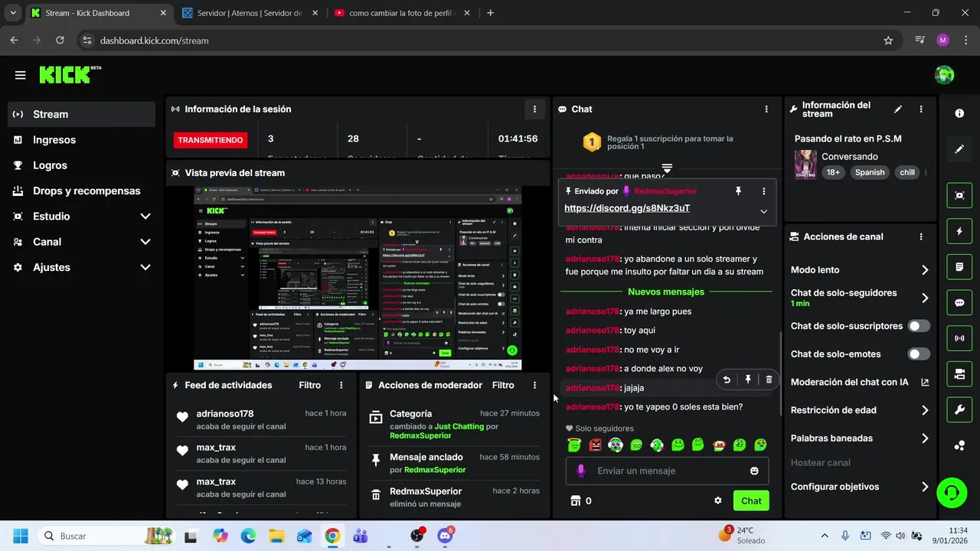The height and width of the screenshot is (551, 980).
Task: Open the hamburger menu beside Kick logo
Action: [x=20, y=75]
